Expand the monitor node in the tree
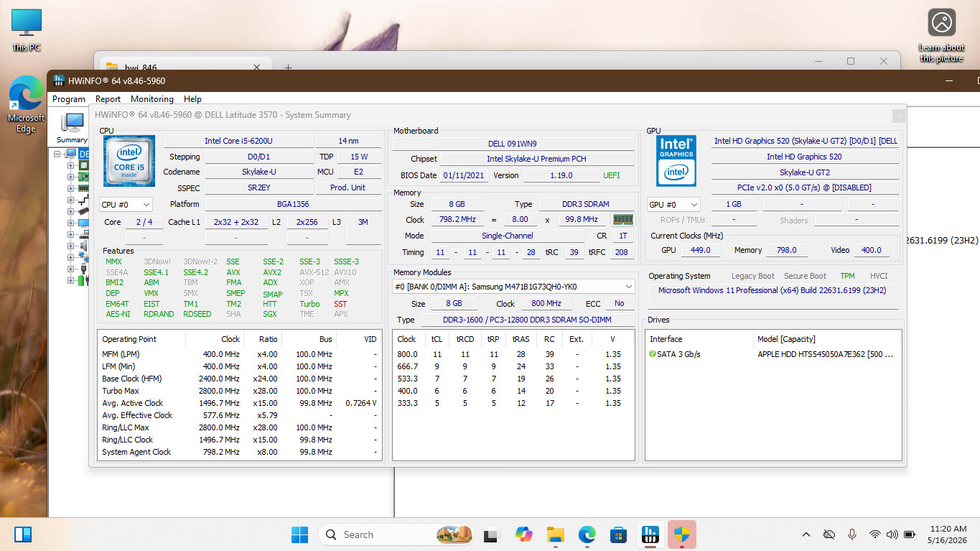980x551 pixels. (70, 223)
